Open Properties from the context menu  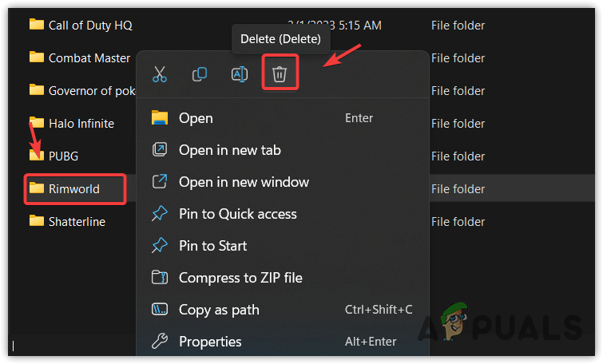coord(210,342)
